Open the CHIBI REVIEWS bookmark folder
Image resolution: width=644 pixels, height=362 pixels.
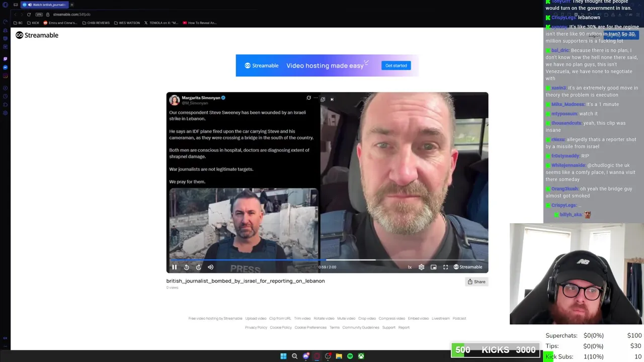coord(96,23)
